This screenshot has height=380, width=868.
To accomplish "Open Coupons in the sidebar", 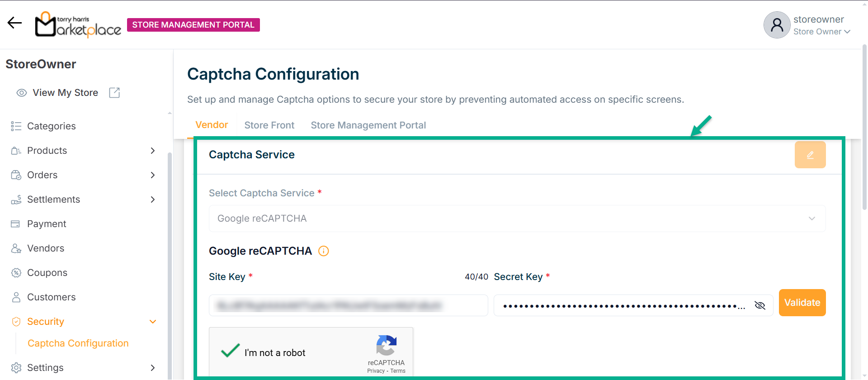I will click(x=47, y=273).
